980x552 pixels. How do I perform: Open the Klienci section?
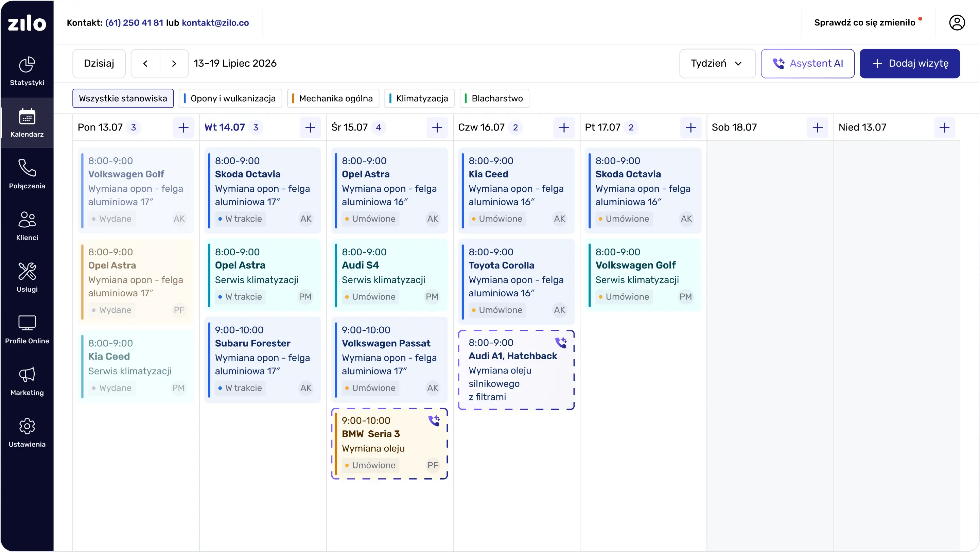click(27, 226)
